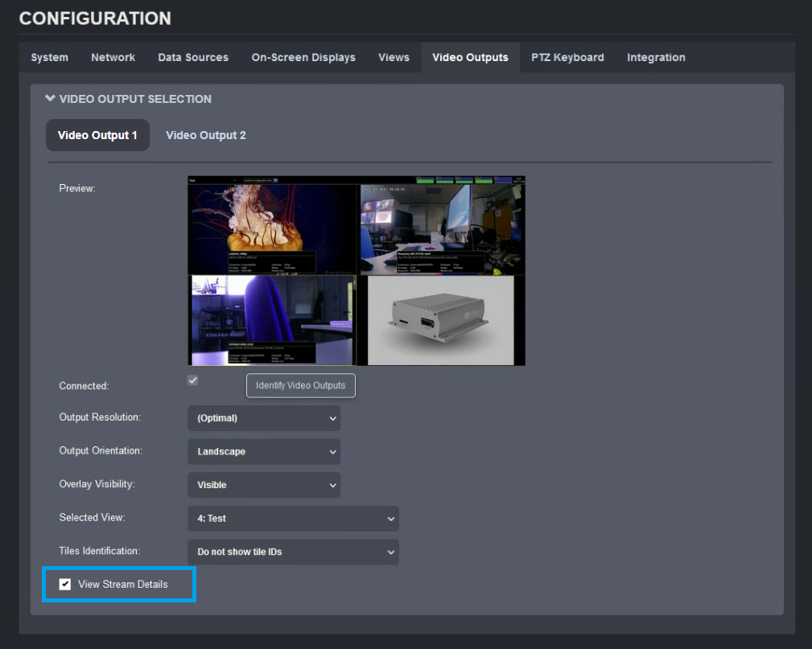Open the Output Orientation dropdown
The height and width of the screenshot is (649, 812).
(264, 452)
